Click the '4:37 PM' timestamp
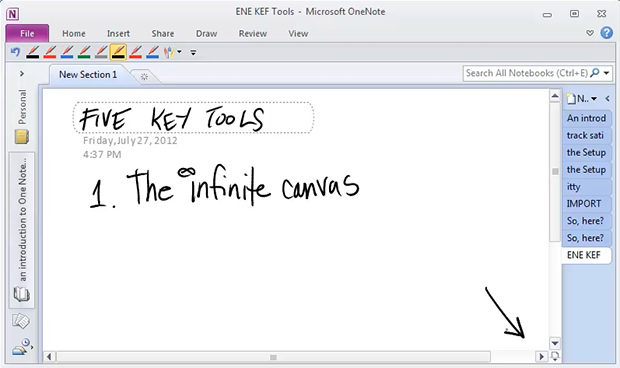 [x=102, y=155]
